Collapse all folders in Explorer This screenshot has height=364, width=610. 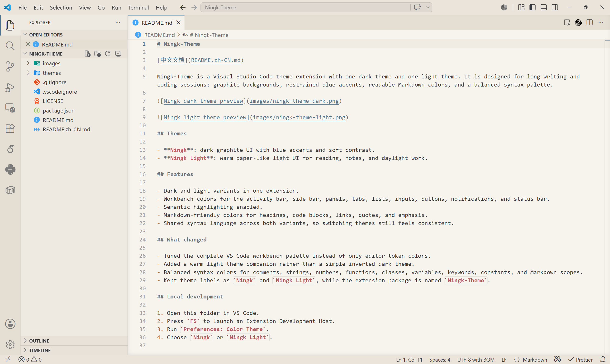(x=118, y=54)
